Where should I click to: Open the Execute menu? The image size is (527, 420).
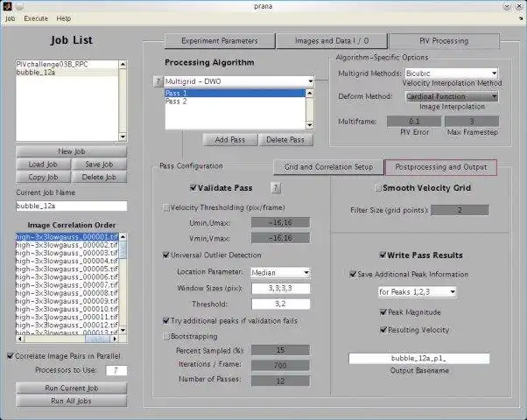36,18
